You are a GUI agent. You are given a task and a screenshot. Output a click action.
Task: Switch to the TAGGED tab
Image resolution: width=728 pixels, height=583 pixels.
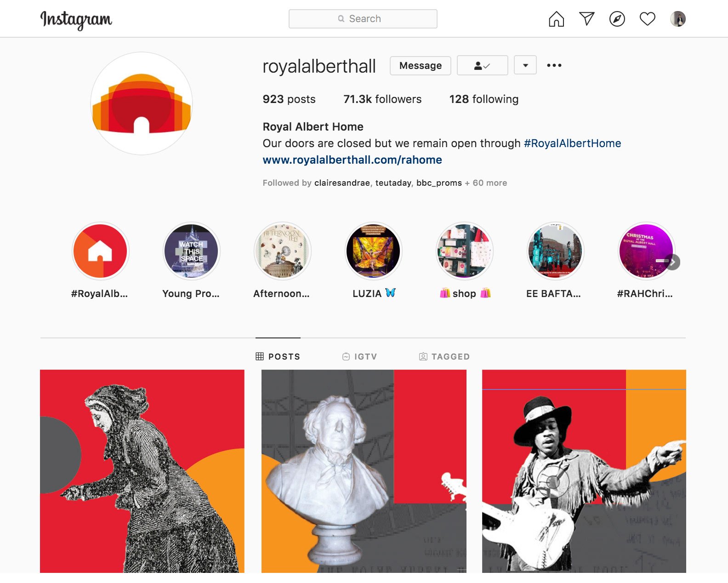[x=444, y=356]
